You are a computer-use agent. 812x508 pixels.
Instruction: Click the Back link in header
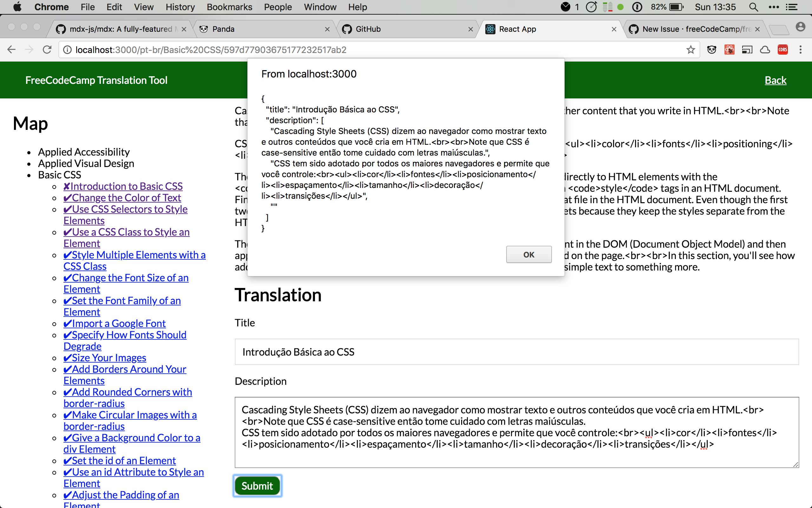click(776, 80)
